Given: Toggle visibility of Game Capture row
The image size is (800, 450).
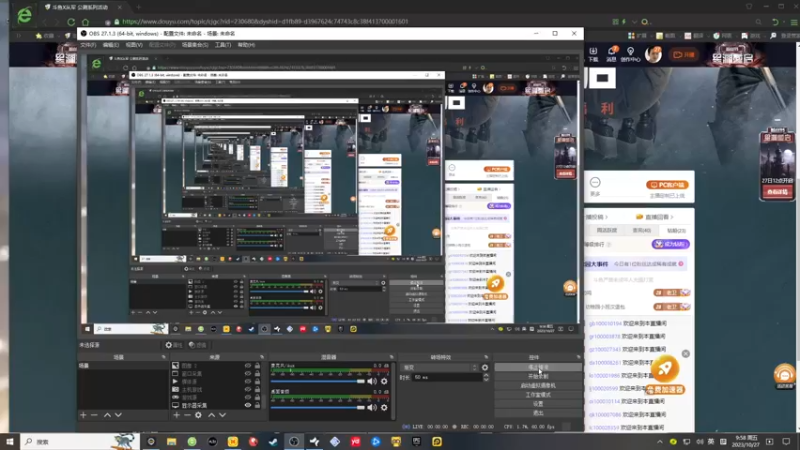Looking at the screenshot, I should pos(247,397).
